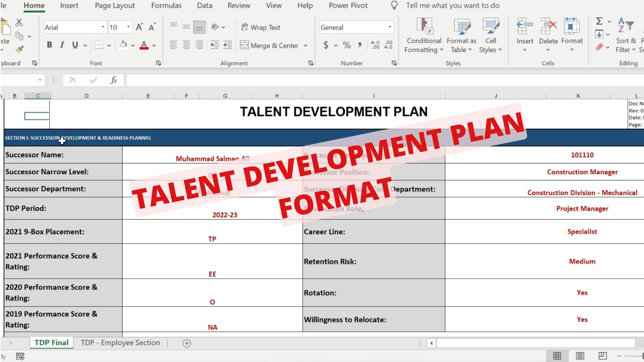The width and height of the screenshot is (644, 362).
Task: Toggle Underline formatting
Action: [75, 45]
